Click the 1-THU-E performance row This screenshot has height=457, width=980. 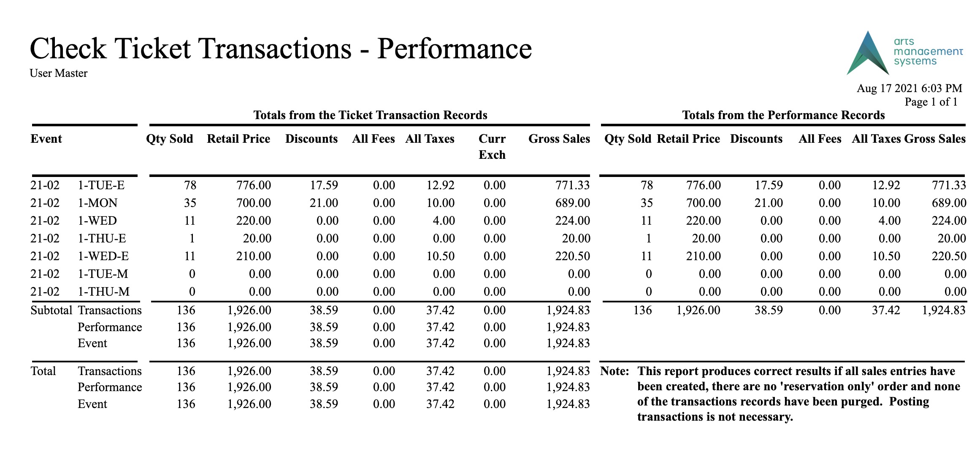click(498, 239)
